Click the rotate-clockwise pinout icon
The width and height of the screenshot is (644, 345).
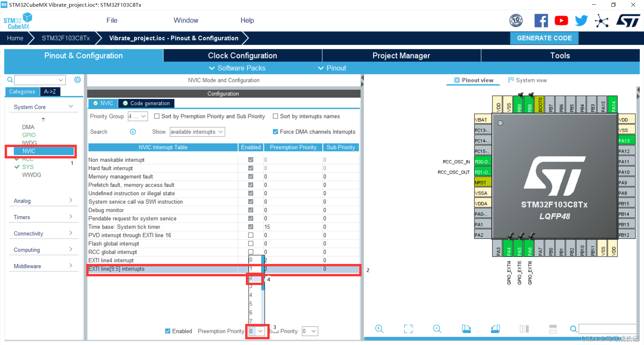pos(466,329)
